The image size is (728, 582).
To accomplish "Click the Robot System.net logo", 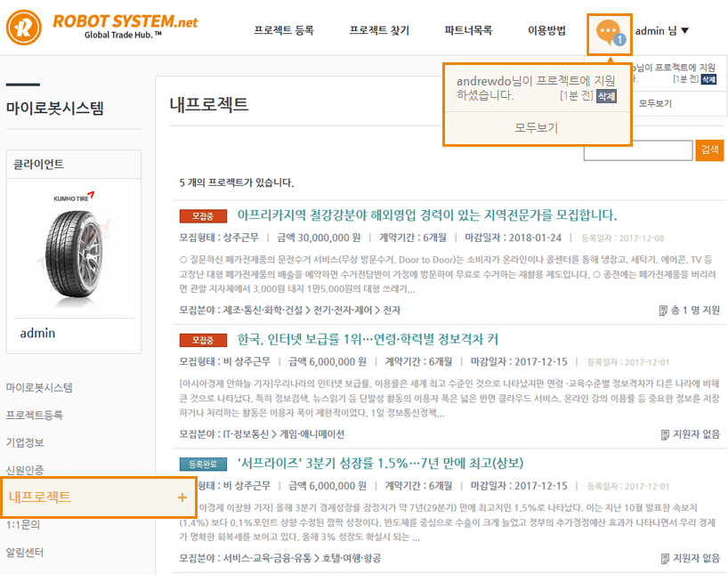I will 102,28.
